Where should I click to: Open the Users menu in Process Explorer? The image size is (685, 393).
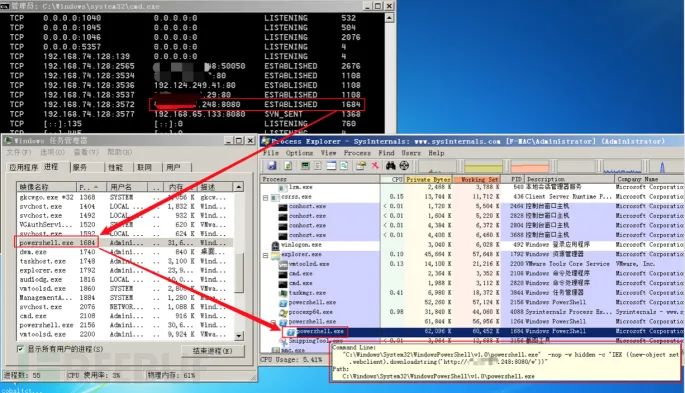(411, 153)
